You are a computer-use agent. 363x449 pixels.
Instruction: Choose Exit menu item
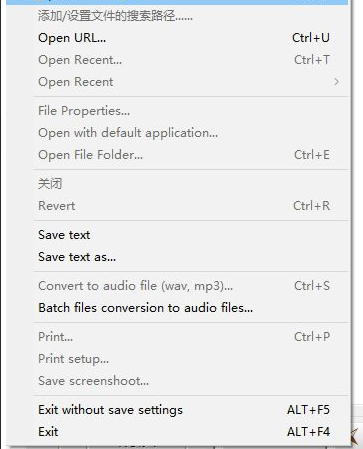(x=177, y=432)
